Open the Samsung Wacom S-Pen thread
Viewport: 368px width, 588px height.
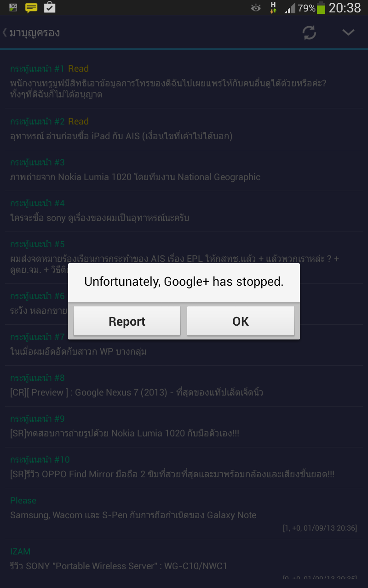(x=133, y=515)
